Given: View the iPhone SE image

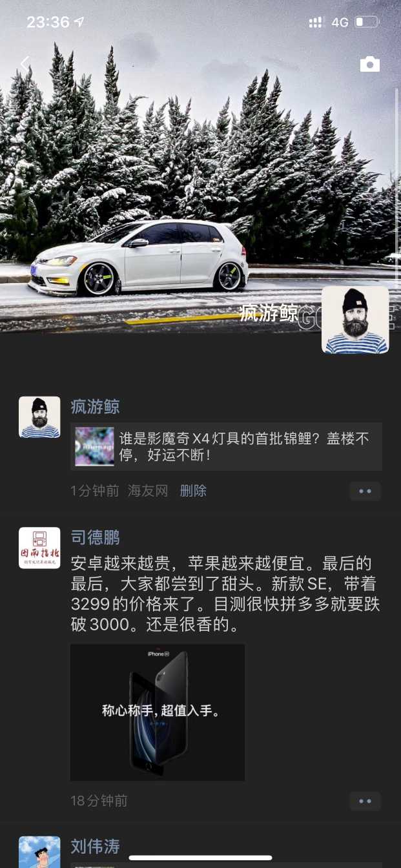Looking at the screenshot, I should (158, 712).
